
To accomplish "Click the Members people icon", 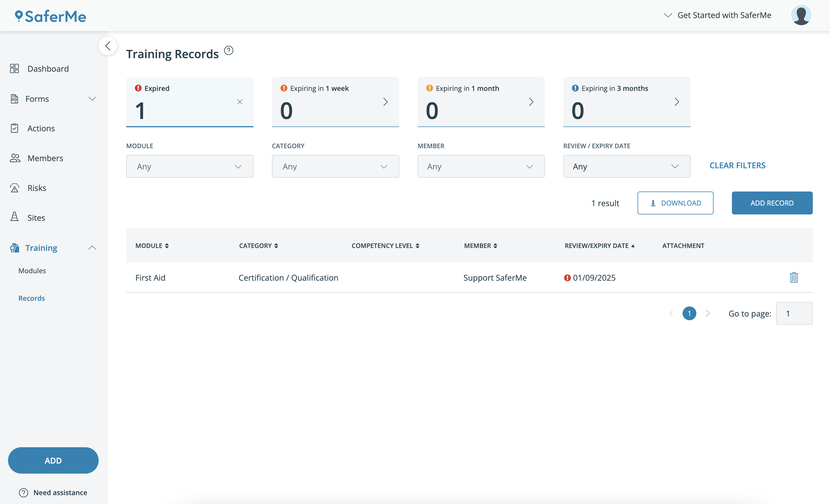I will point(15,158).
